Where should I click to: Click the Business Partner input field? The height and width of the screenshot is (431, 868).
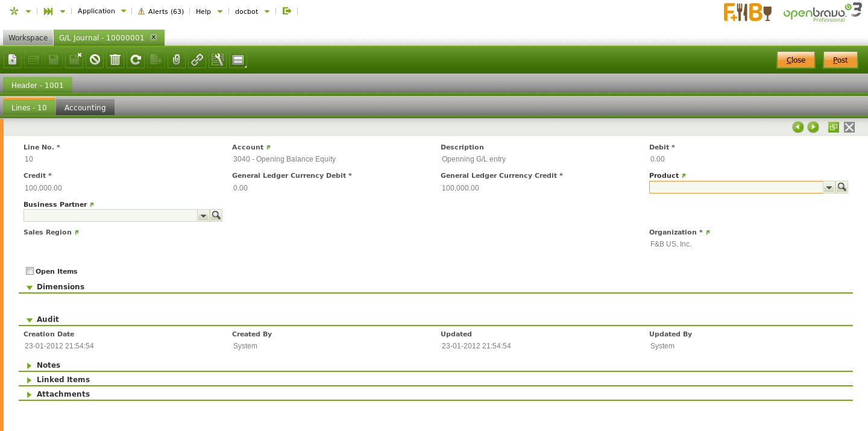[110, 216]
